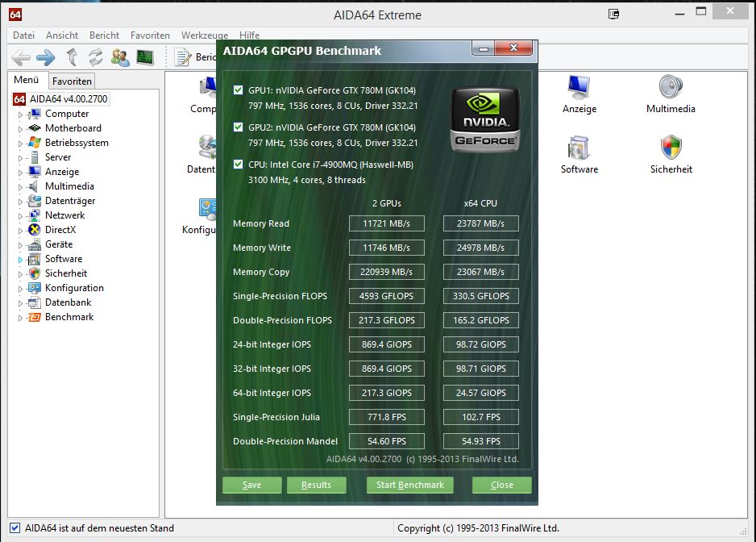This screenshot has width=756, height=542.
Task: Click the Datenträger drive icon in tree
Action: tap(34, 201)
